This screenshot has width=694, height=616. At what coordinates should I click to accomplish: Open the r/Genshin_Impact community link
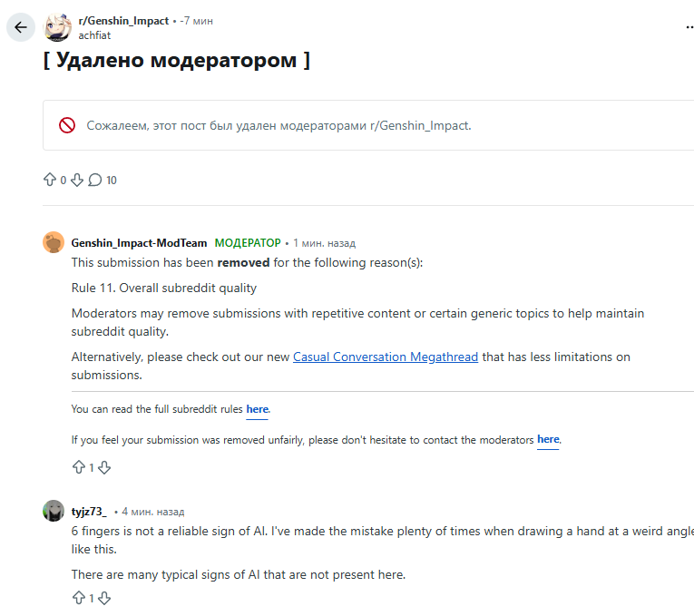(123, 20)
